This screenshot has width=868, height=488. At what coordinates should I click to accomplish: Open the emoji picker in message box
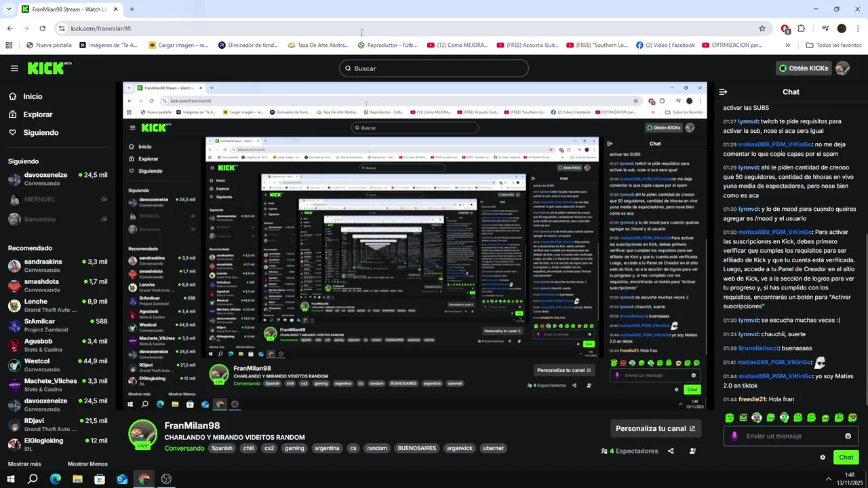(x=848, y=436)
